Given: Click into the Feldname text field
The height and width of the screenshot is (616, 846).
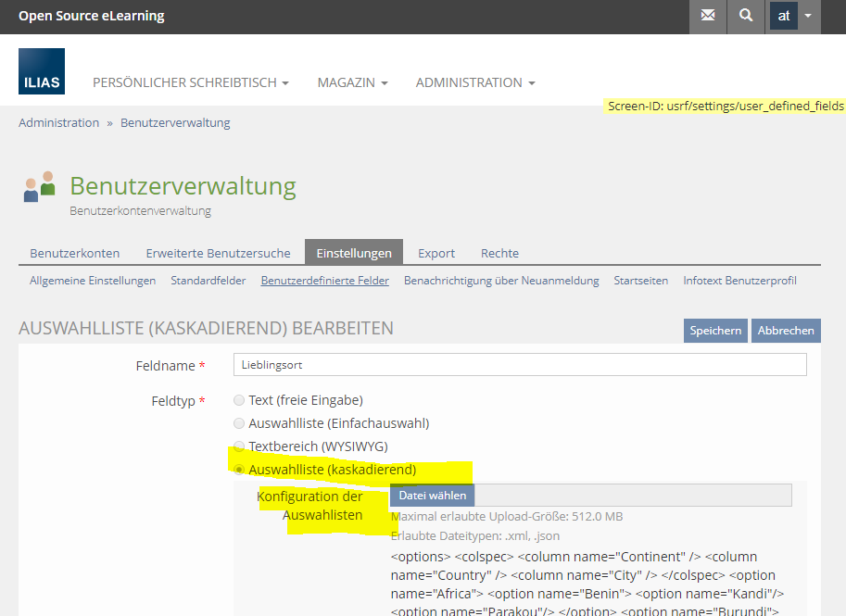Looking at the screenshot, I should [520, 365].
